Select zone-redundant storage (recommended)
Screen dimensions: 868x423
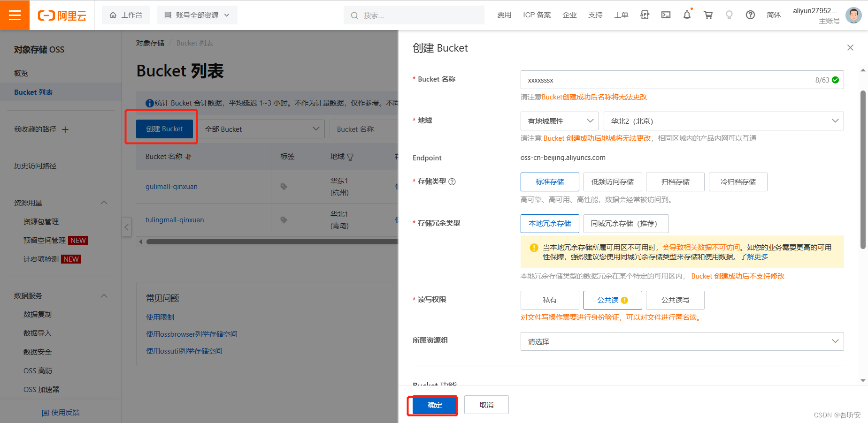tap(626, 224)
